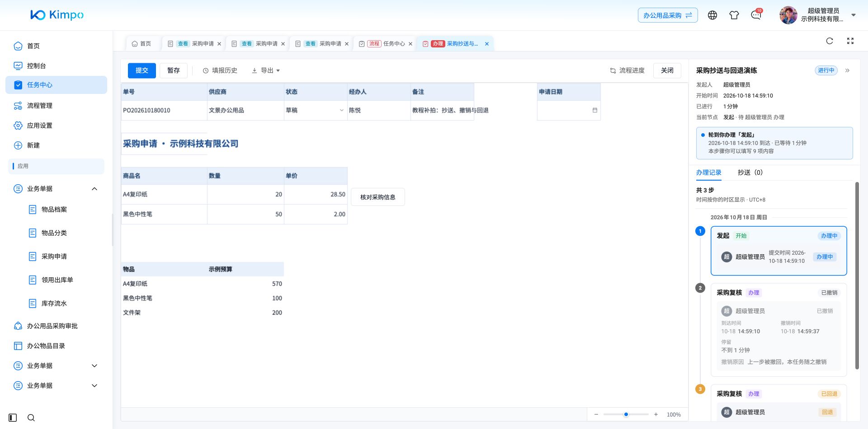Click the 暂存 button
This screenshot has width=868, height=429.
[x=174, y=70]
